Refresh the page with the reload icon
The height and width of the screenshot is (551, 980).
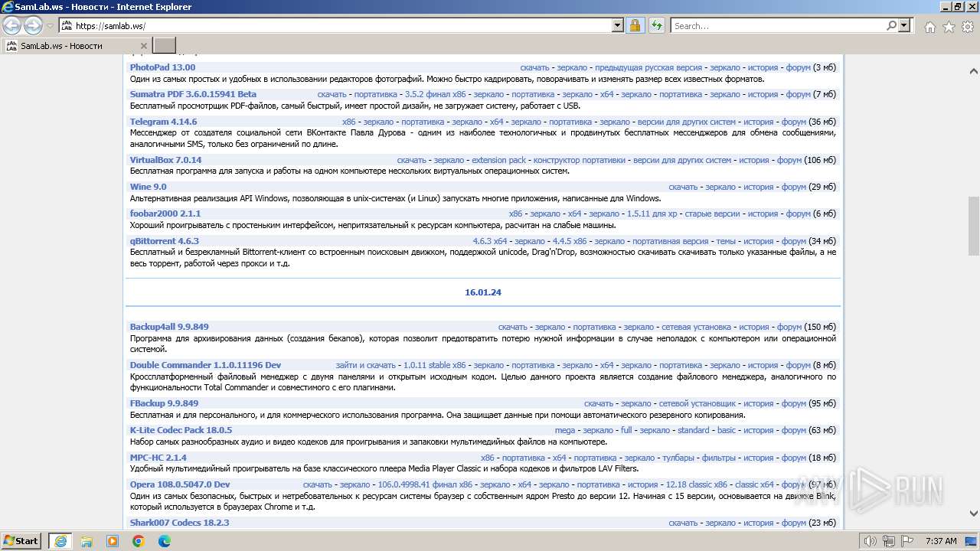[656, 25]
